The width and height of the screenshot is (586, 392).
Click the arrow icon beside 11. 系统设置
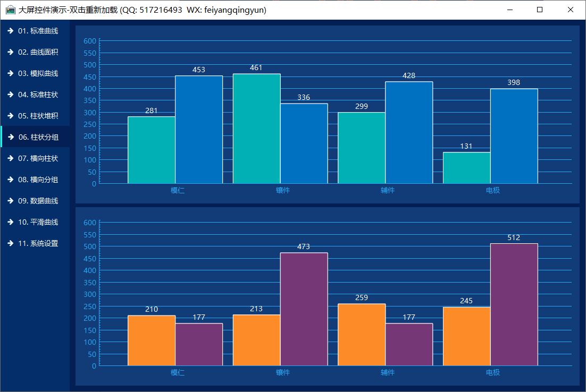point(10,243)
